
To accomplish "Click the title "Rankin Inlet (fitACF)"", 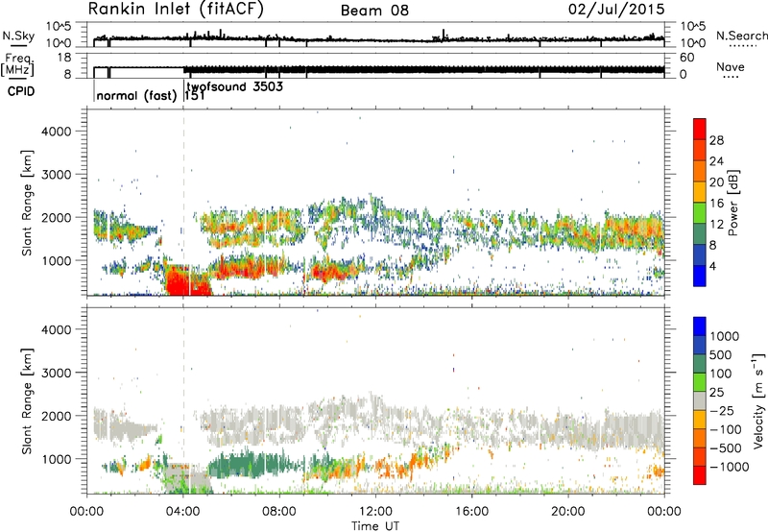I will (176, 10).
